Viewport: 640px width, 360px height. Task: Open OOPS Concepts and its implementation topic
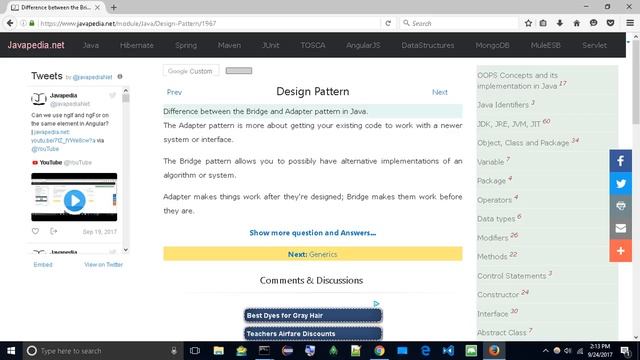click(522, 80)
